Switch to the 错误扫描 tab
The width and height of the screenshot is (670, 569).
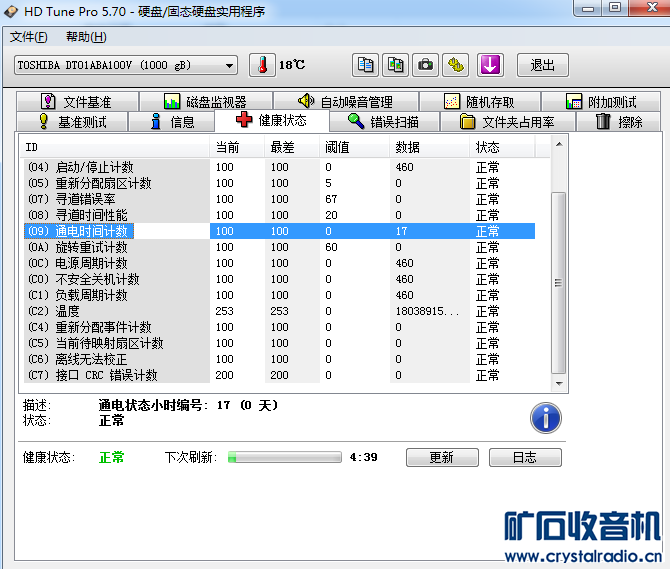[x=384, y=122]
